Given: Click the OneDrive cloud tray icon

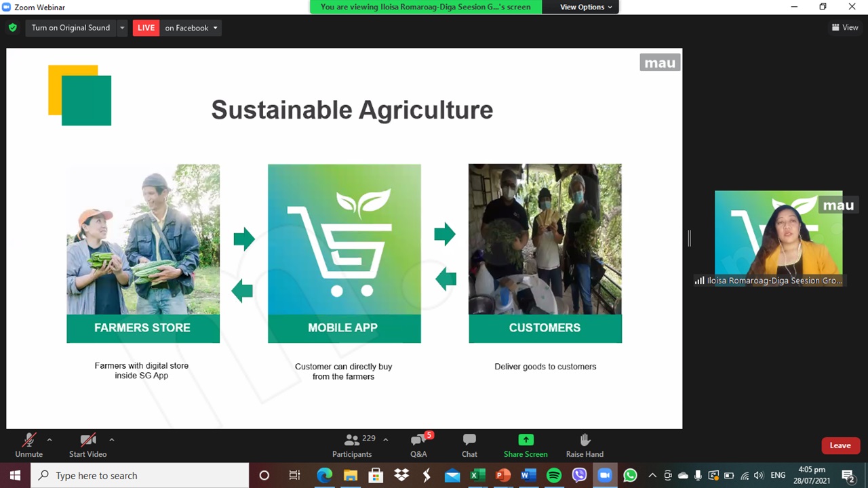Looking at the screenshot, I should [683, 475].
